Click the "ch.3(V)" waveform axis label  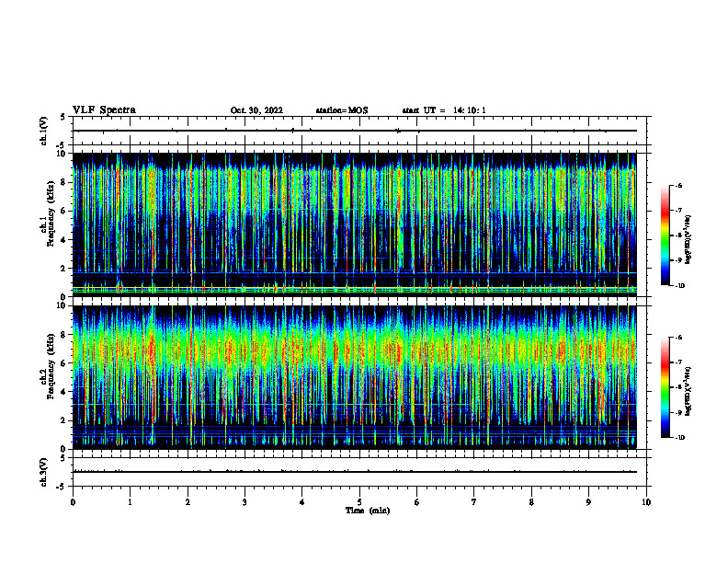44,472
